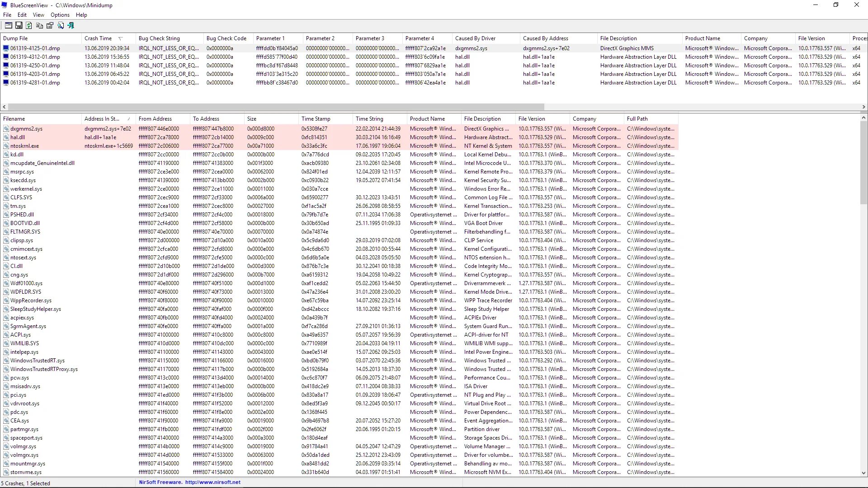Viewport: 868px width, 488px height.
Task: Click the Refresh toolbar icon
Action: click(x=29, y=26)
